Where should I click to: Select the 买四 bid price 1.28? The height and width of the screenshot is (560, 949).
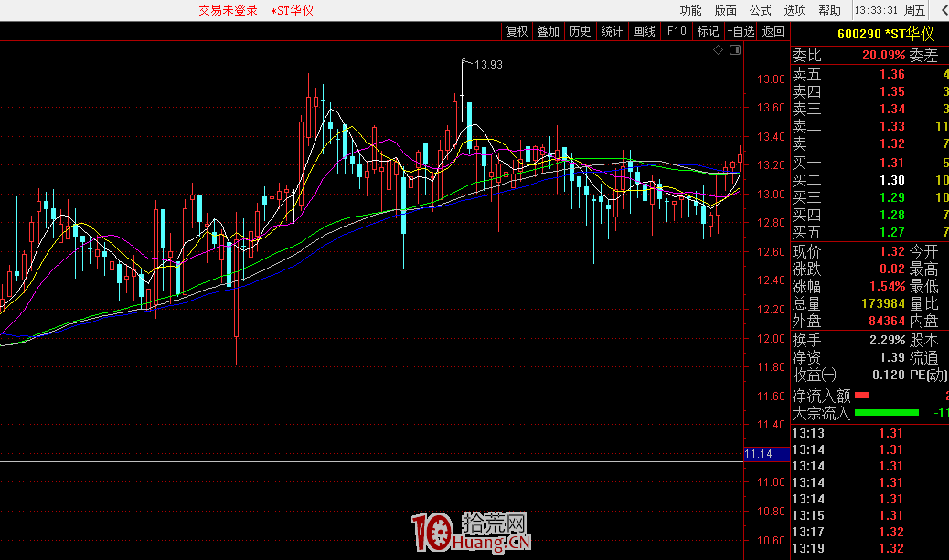tap(892, 215)
